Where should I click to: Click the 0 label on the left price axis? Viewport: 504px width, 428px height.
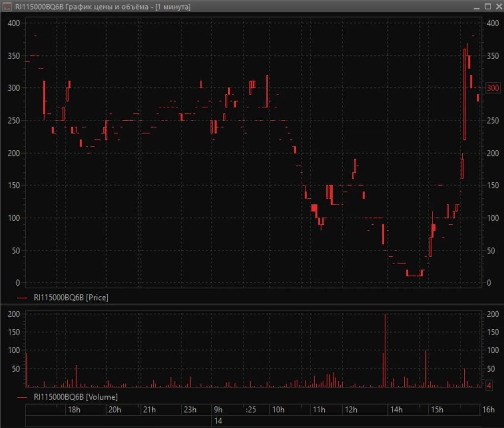[x=18, y=283]
